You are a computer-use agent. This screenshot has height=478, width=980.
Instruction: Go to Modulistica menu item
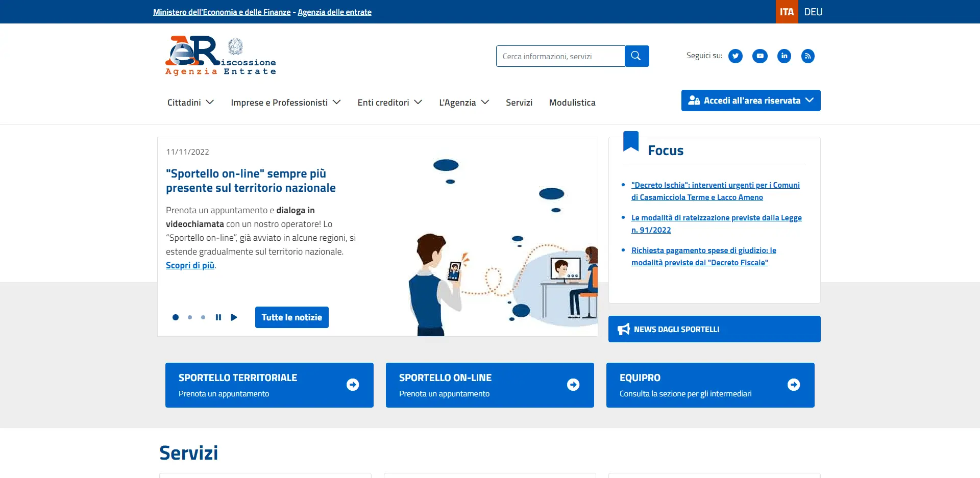(572, 103)
